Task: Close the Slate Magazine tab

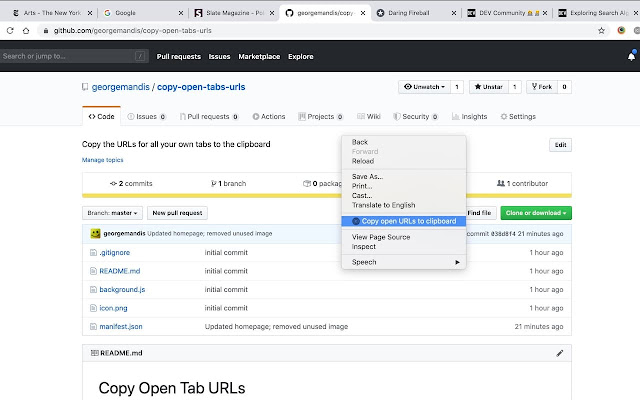Action: tap(272, 13)
